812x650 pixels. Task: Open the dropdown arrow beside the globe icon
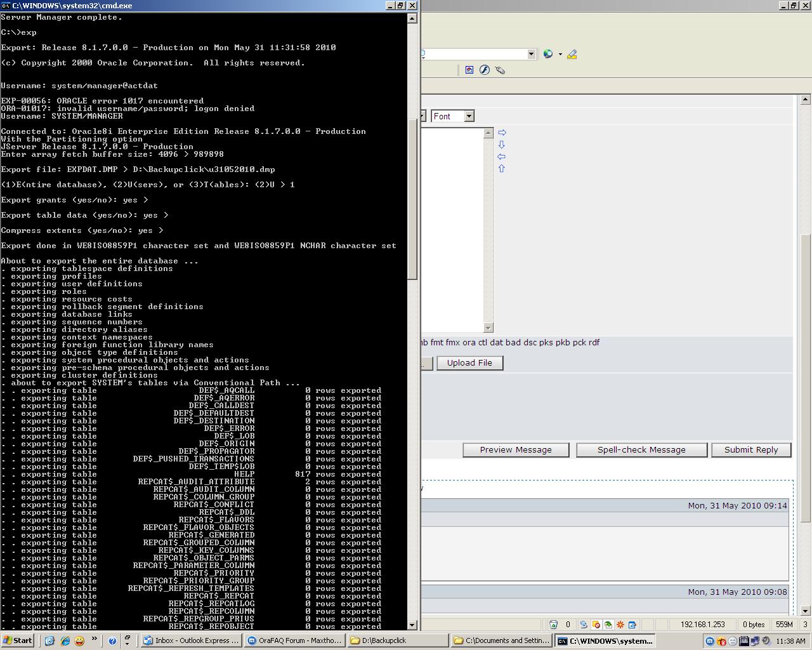coord(560,54)
